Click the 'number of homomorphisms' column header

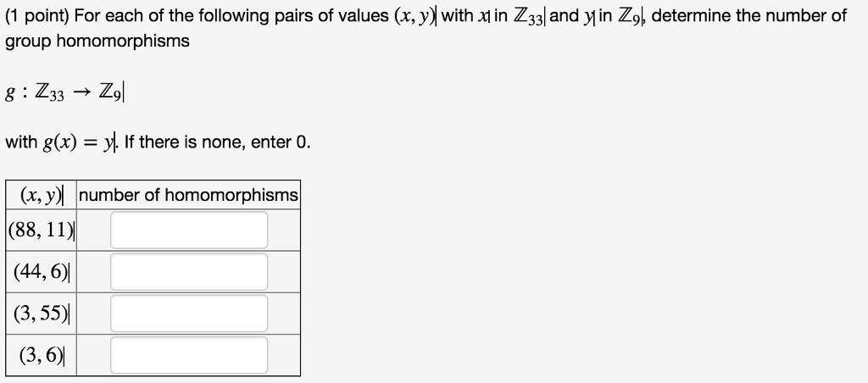[188, 195]
